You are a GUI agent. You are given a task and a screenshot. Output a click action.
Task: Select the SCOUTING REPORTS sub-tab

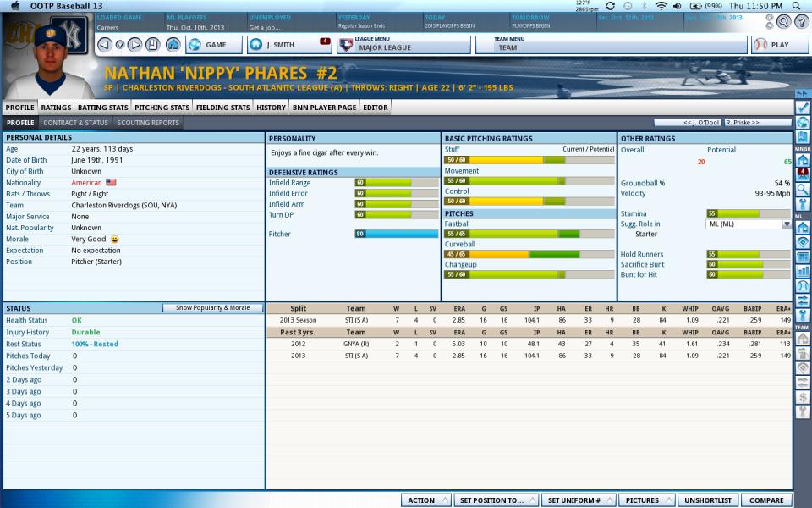148,123
